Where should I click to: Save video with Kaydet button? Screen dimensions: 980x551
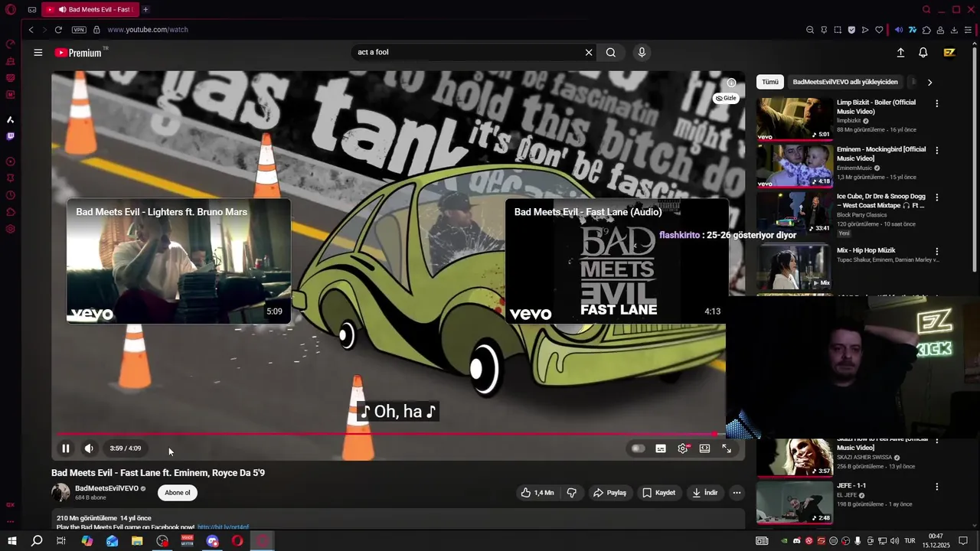pos(658,493)
